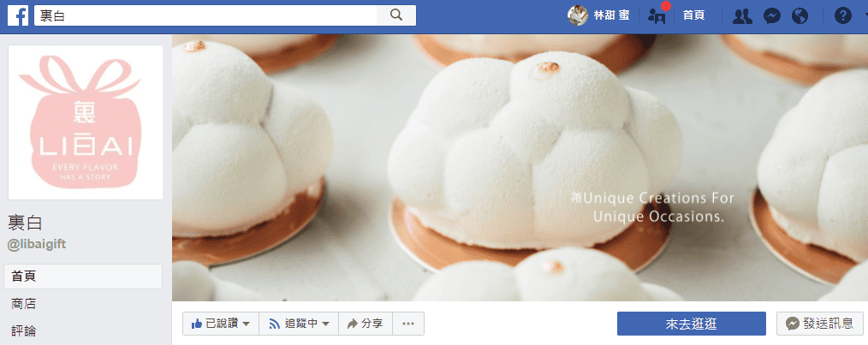Select the 首頁 tab in the sidebar

pyautogui.click(x=83, y=277)
